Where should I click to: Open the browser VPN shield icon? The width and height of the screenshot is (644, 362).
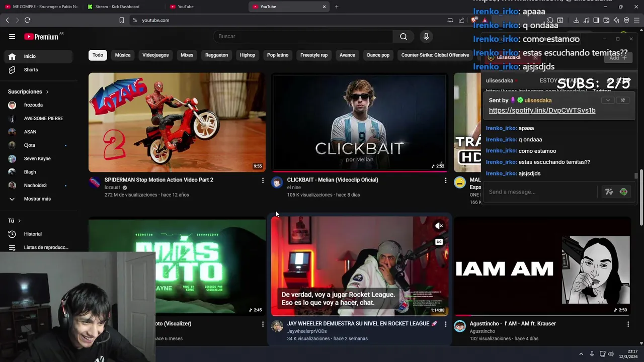(626, 20)
